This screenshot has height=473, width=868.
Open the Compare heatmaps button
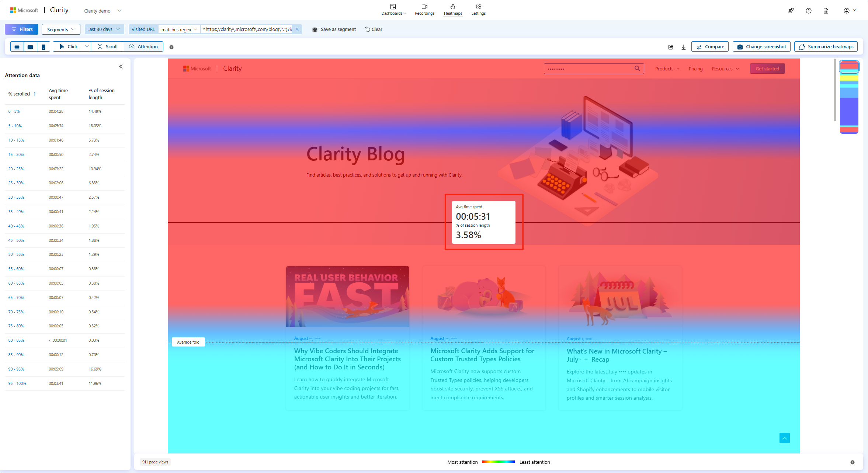tap(710, 47)
